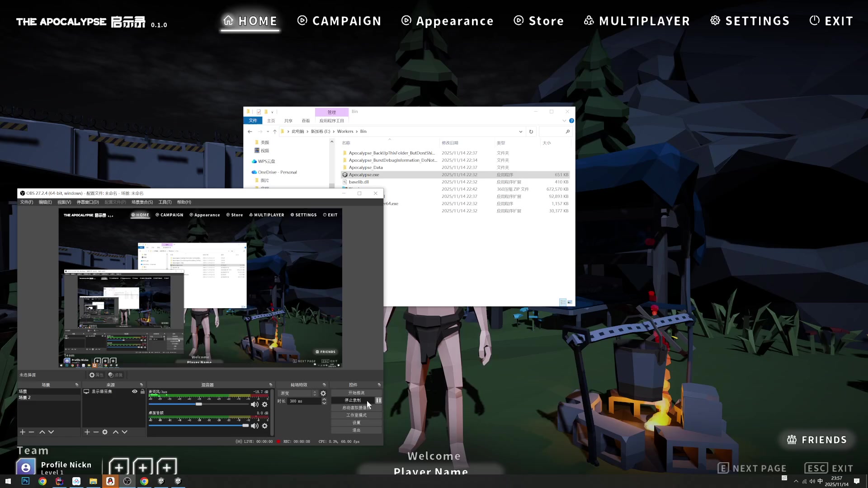Increase the 时长 duration with the up stepper arrow
This screenshot has width=868, height=488.
click(x=324, y=399)
